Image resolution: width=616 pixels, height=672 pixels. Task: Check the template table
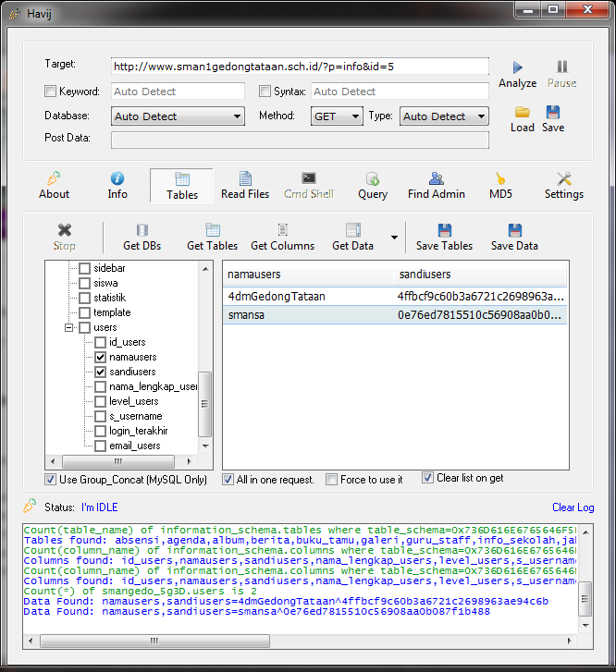click(85, 312)
